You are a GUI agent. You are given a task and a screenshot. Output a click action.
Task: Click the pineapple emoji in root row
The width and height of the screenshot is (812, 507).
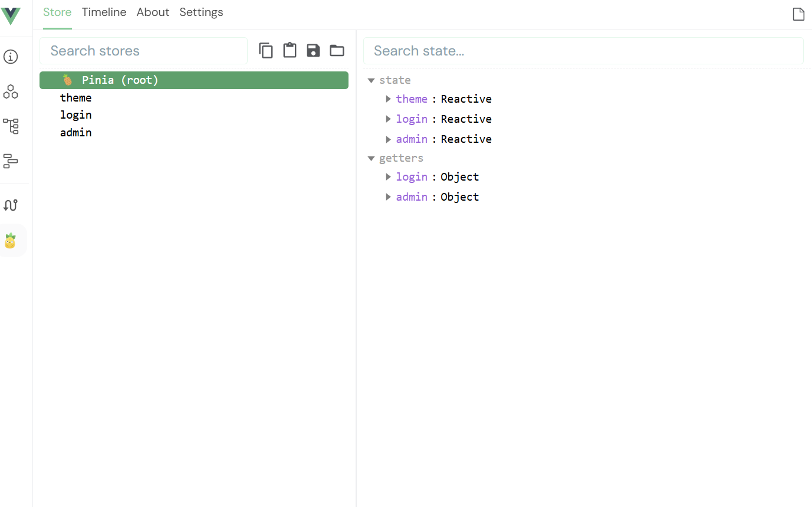click(x=68, y=80)
